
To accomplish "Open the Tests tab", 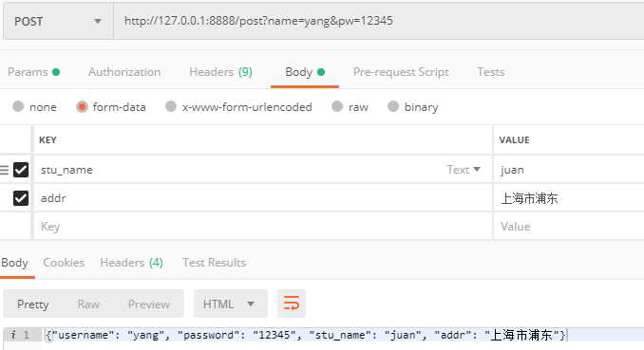I will coord(491,72).
